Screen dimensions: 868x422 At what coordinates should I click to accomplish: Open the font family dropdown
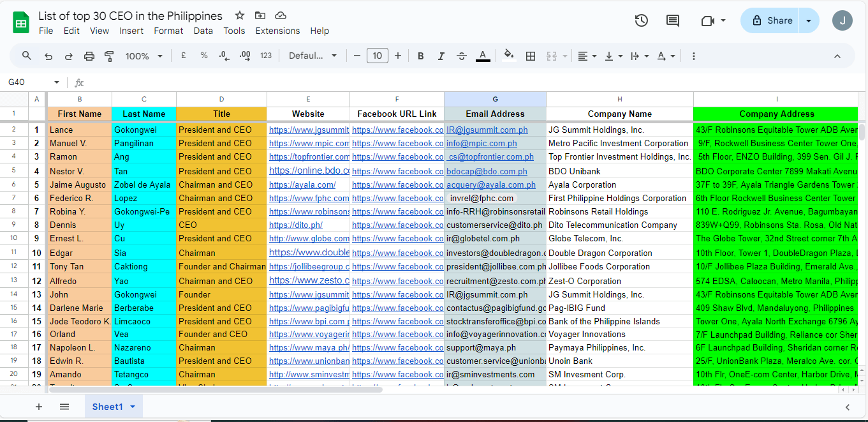click(313, 56)
